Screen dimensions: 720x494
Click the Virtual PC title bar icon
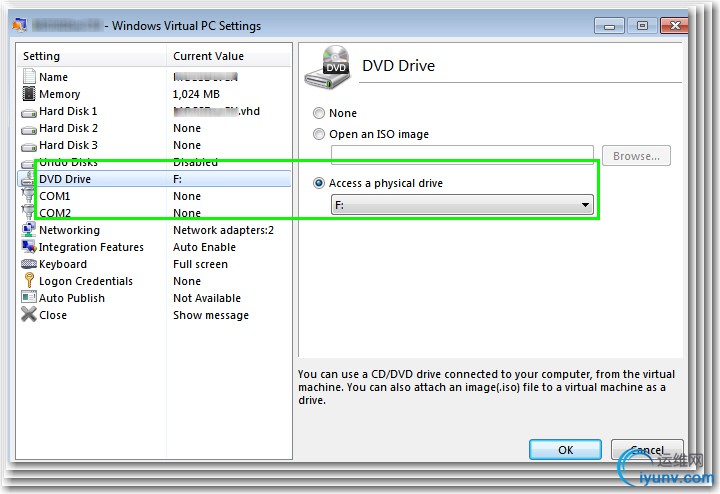pyautogui.click(x=19, y=25)
